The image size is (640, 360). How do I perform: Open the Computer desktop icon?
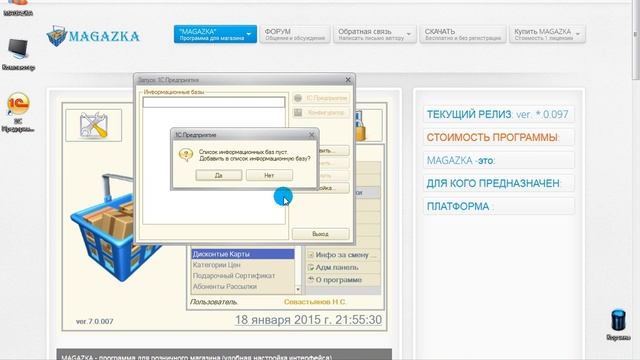[x=18, y=54]
